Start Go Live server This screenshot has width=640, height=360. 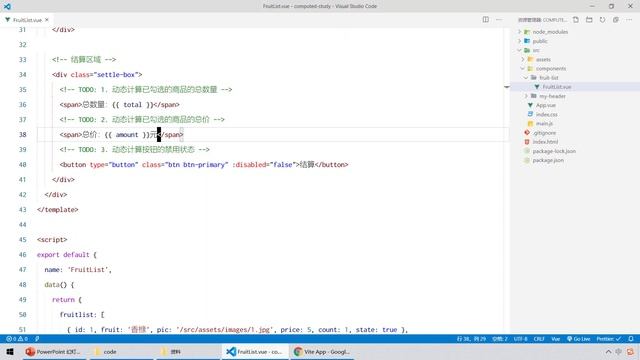click(x=578, y=339)
